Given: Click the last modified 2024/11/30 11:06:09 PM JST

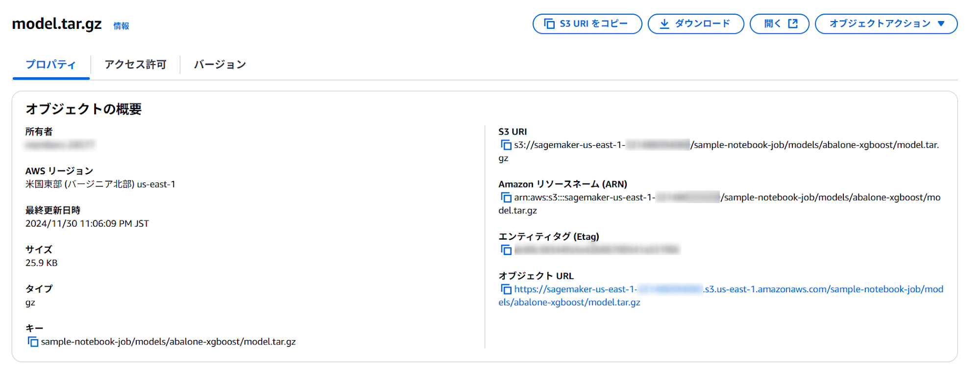Looking at the screenshot, I should [87, 223].
